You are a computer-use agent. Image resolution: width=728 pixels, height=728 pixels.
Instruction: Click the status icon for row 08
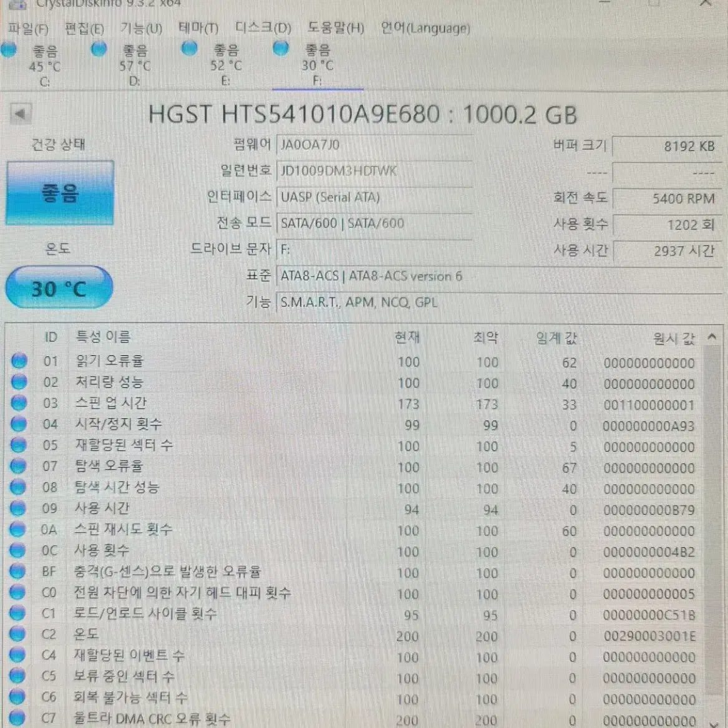tap(18, 487)
